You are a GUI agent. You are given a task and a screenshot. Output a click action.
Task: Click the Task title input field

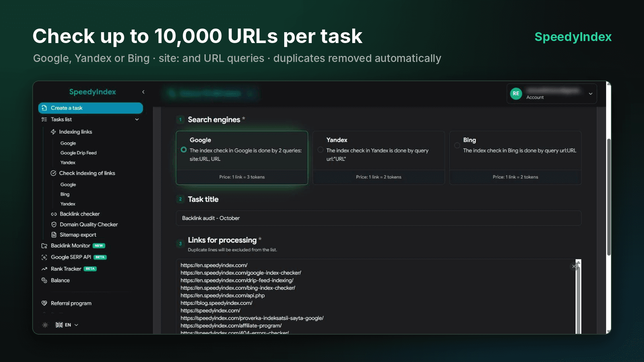(x=378, y=218)
